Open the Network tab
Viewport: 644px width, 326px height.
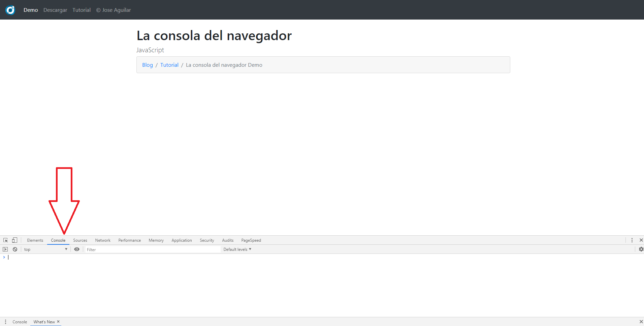103,240
